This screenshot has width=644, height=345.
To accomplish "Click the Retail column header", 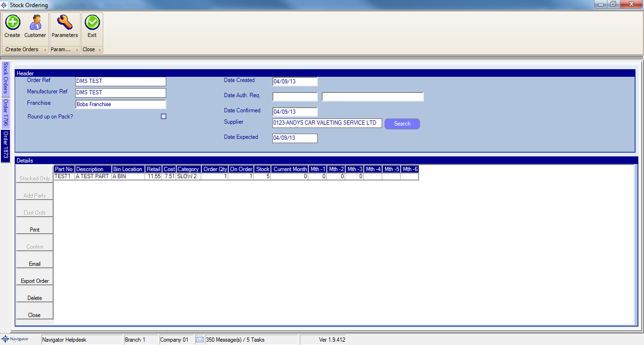I will [153, 169].
